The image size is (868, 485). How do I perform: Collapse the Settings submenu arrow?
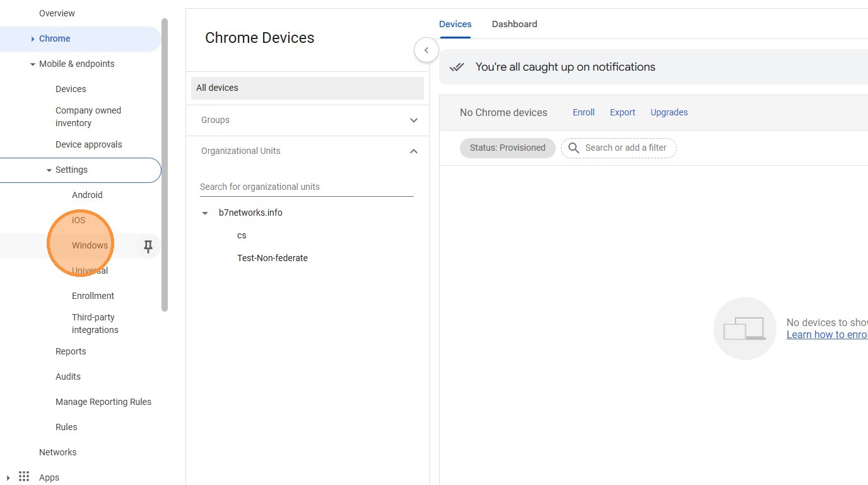[49, 170]
